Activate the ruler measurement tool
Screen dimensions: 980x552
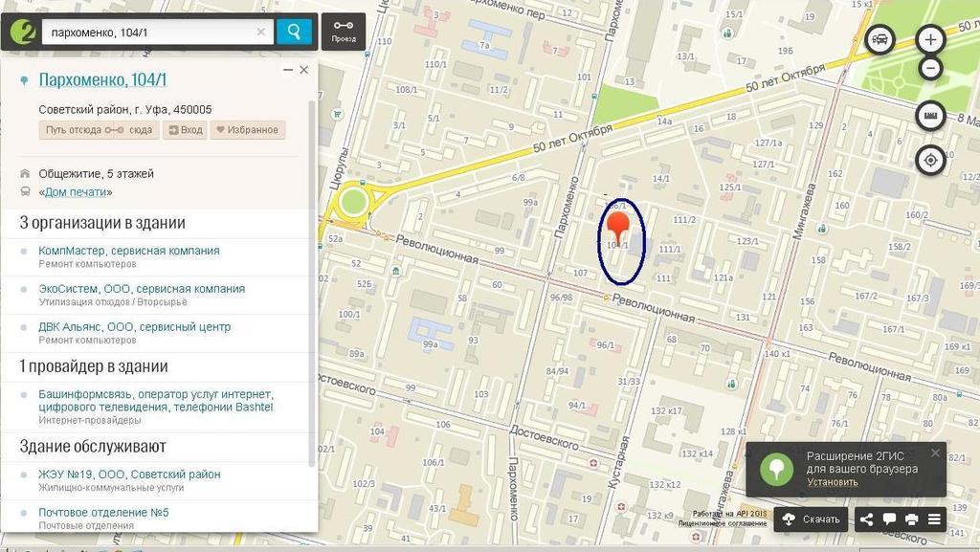coord(930,117)
